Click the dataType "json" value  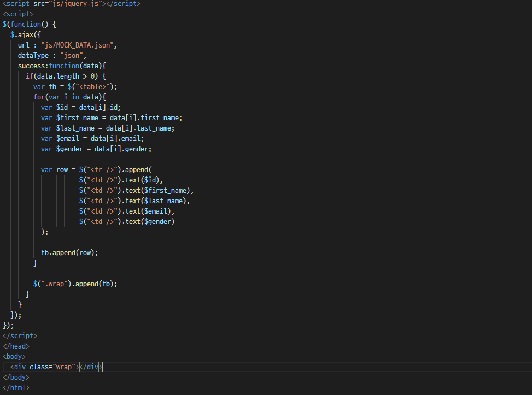72,56
